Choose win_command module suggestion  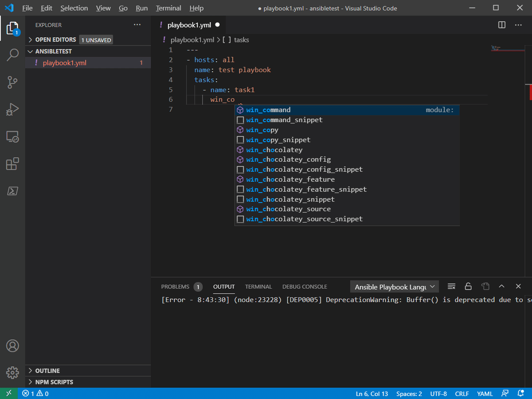[x=347, y=110]
